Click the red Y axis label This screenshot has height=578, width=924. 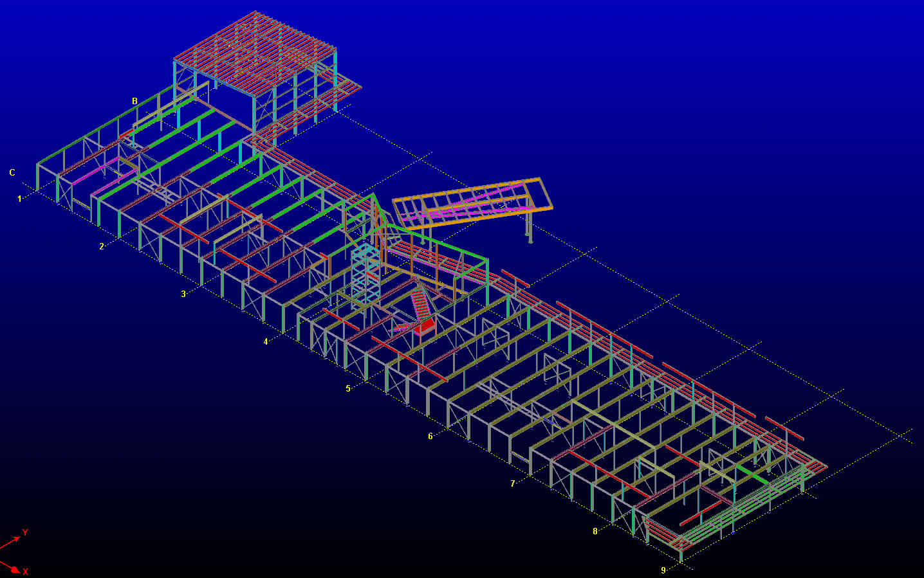[25, 532]
